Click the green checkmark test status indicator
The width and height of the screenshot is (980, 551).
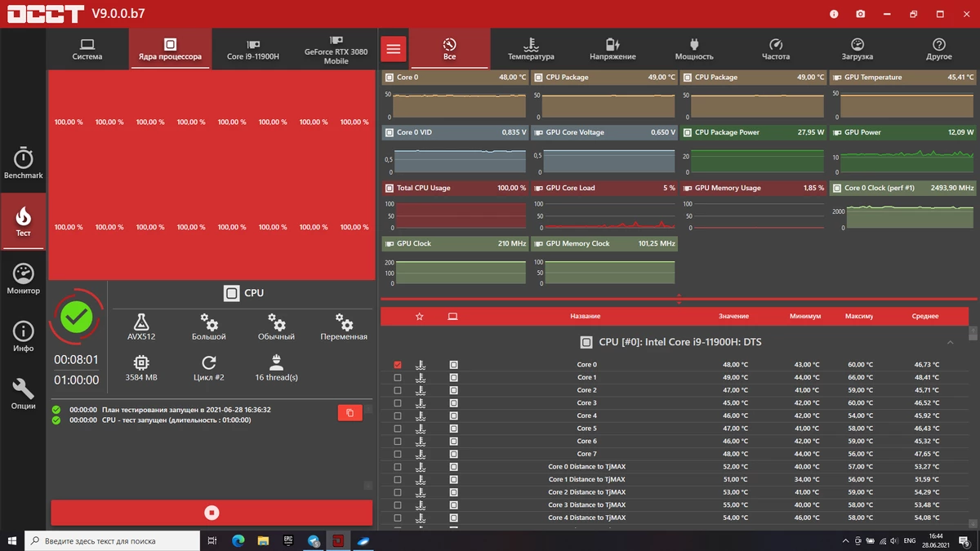pos(77,318)
